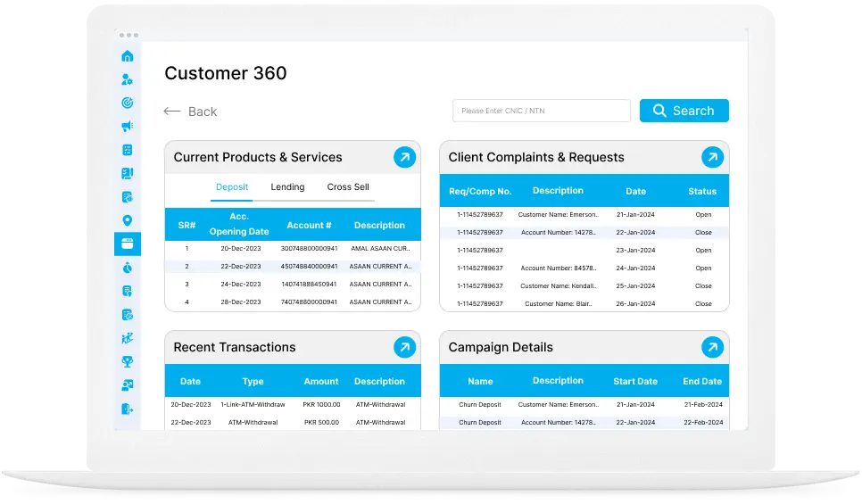Open the Home icon in sidebar
Image resolution: width=862 pixels, height=504 pixels.
click(127, 56)
